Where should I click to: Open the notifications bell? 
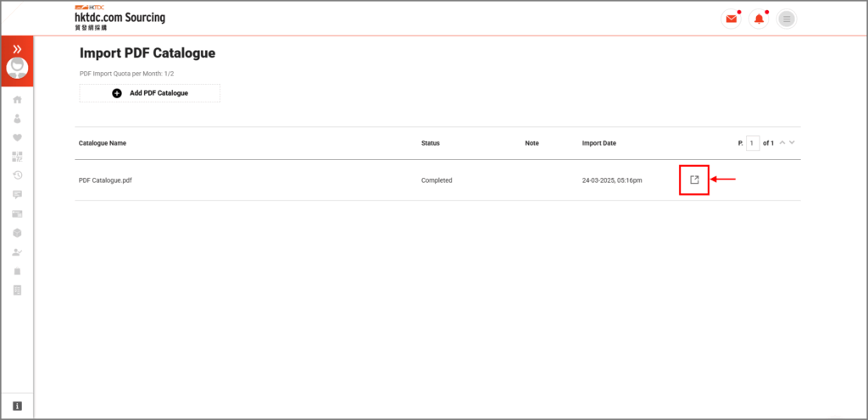coord(759,19)
